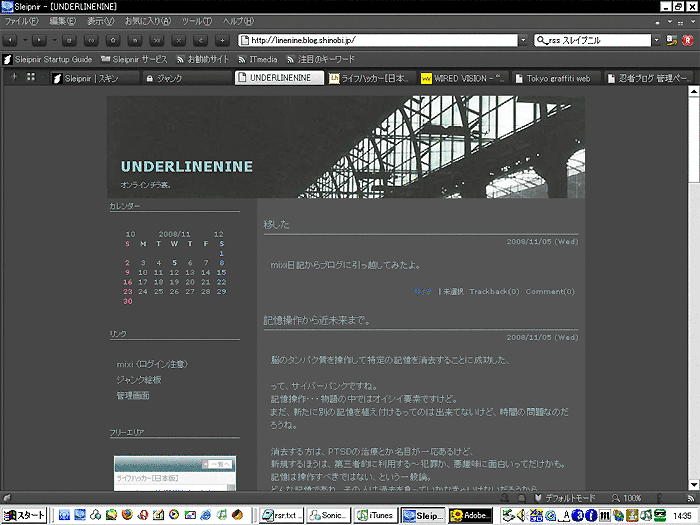The width and height of the screenshot is (700, 525).
Task: Click the address bar URL field
Action: (378, 40)
